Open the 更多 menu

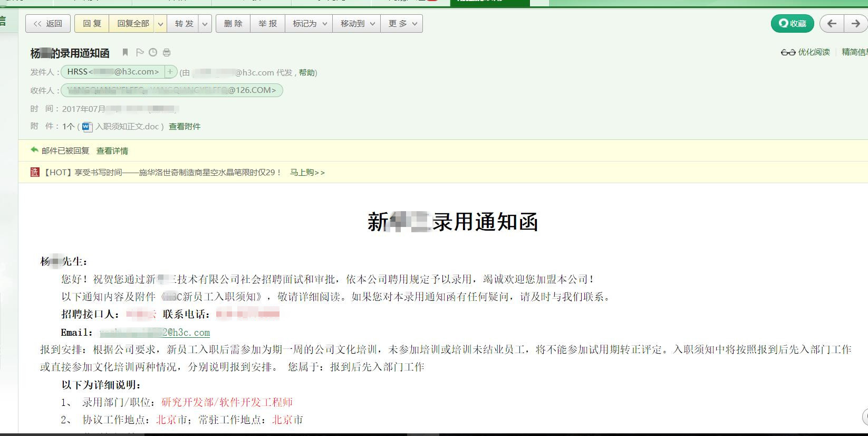point(402,24)
